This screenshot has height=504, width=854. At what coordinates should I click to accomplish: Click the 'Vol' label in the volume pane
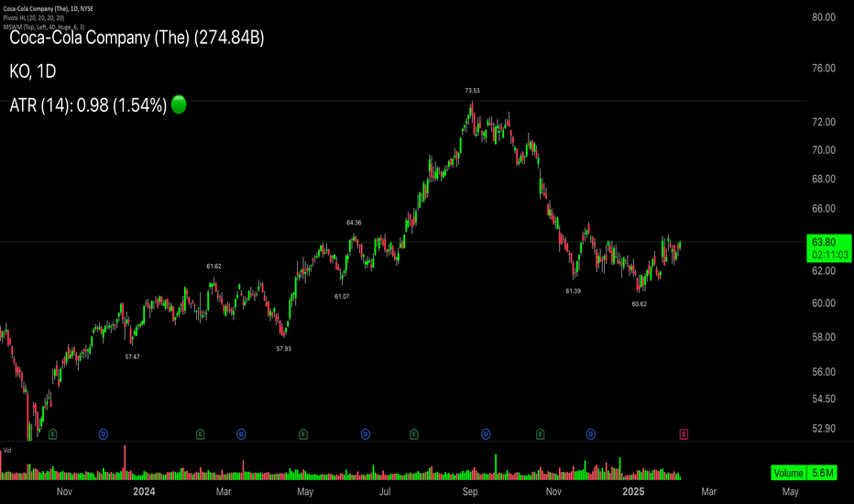click(7, 450)
